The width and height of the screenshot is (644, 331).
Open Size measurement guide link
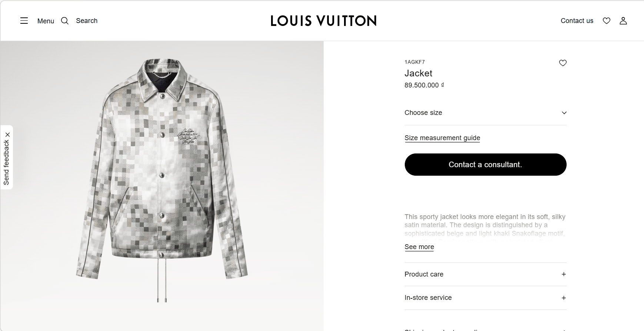[x=442, y=138]
